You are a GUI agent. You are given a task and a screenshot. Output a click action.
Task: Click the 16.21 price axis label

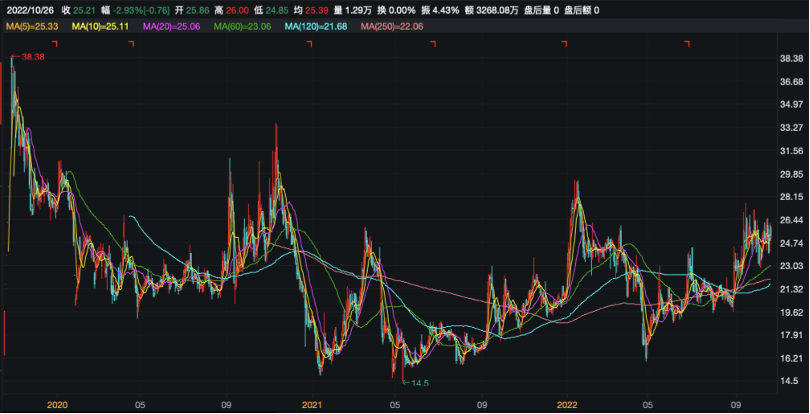tap(791, 358)
